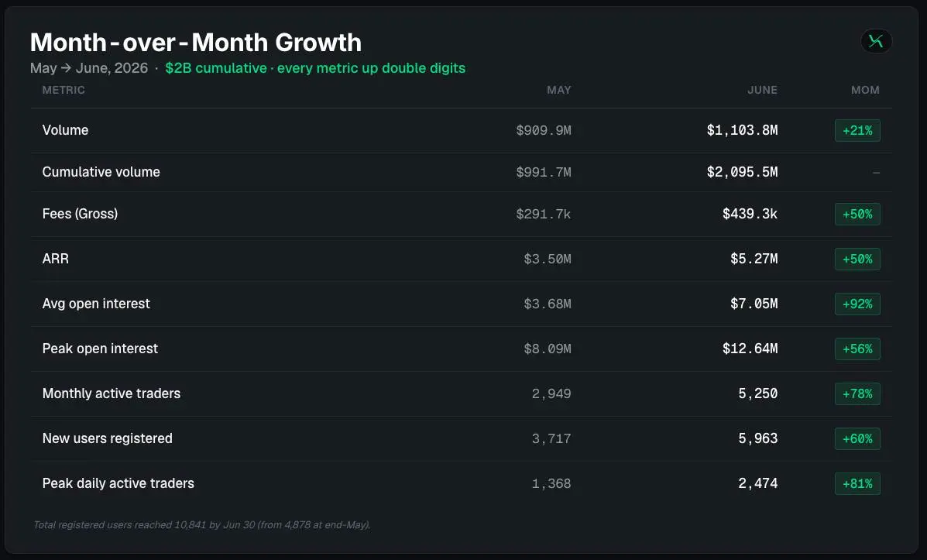Click the +81% Peak daily active traders badge
Image resolution: width=927 pixels, height=560 pixels.
pos(857,484)
